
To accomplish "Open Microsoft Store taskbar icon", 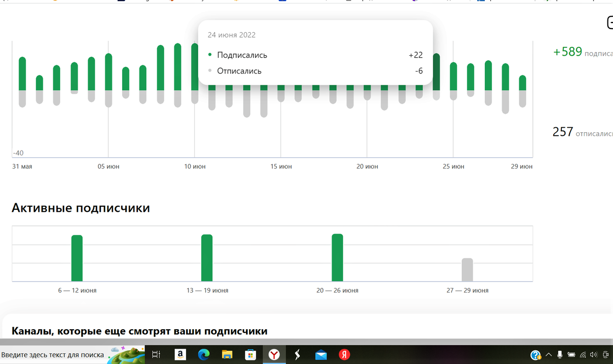I will click(x=250, y=354).
